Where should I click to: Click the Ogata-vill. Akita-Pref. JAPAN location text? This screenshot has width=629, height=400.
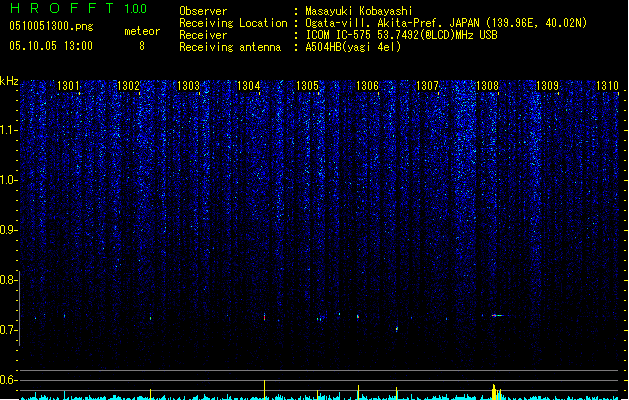pyautogui.click(x=446, y=23)
